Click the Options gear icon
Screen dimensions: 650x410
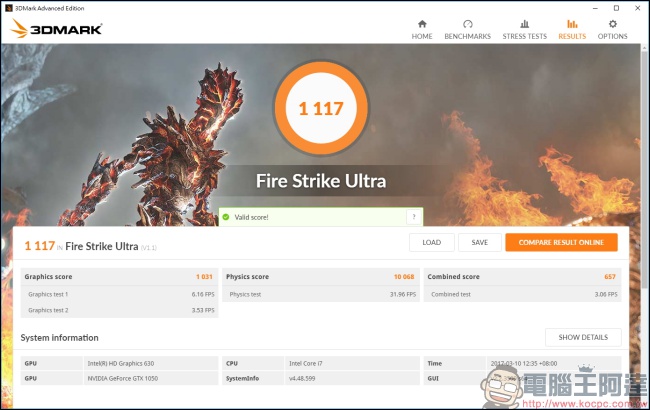click(612, 24)
